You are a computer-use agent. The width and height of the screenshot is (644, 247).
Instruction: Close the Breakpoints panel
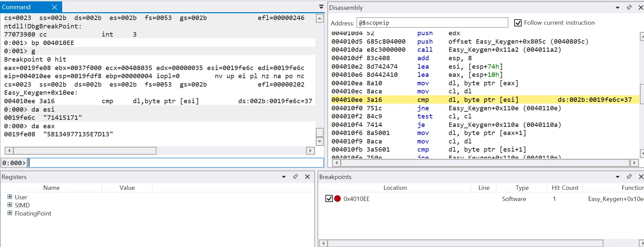coord(641,177)
